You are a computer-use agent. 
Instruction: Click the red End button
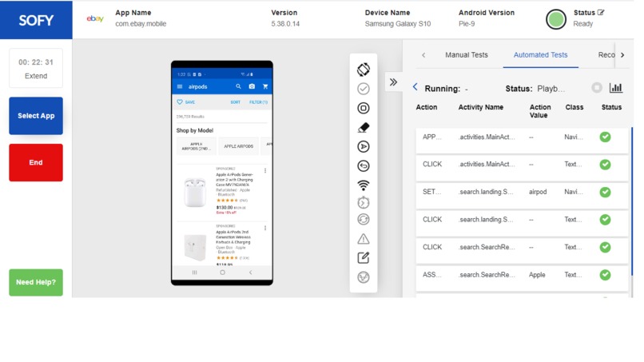(x=36, y=162)
